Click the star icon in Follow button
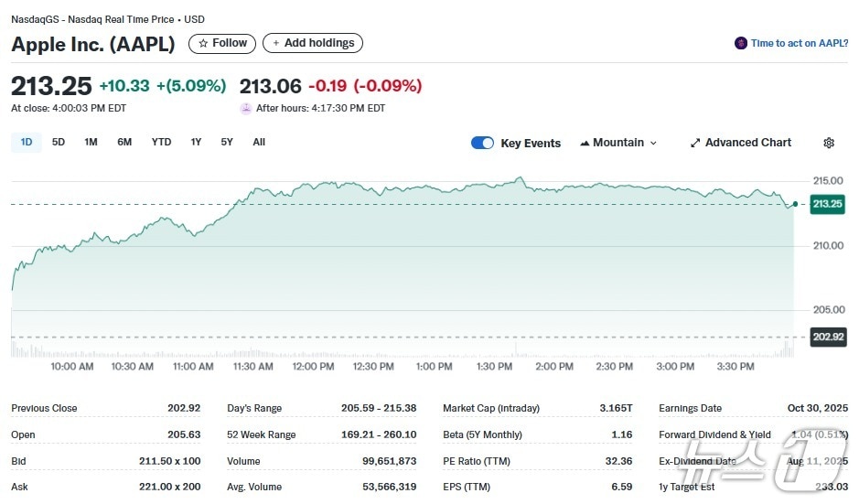The image size is (859, 504). (x=203, y=43)
